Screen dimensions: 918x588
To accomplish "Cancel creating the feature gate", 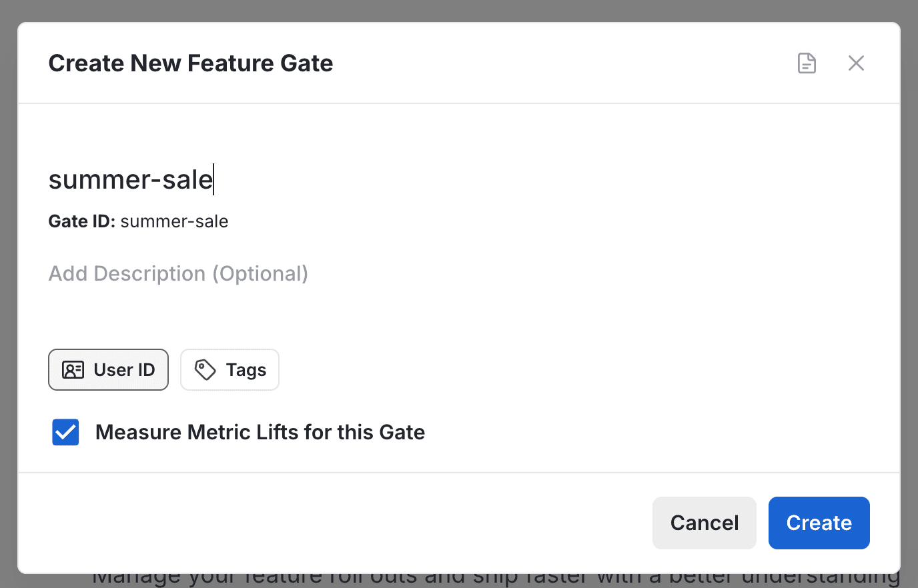I will 704,523.
